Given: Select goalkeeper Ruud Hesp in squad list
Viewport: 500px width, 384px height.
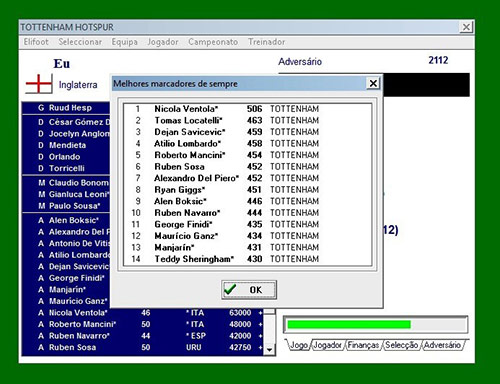Looking at the screenshot, I should coord(66,108).
